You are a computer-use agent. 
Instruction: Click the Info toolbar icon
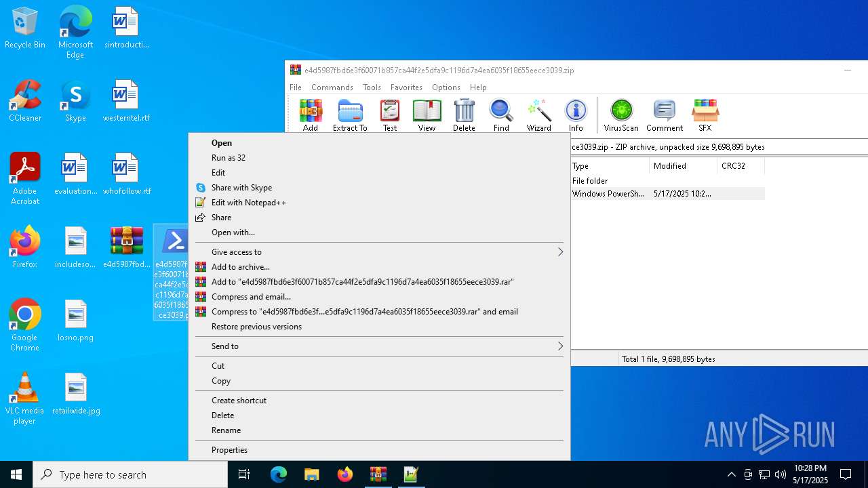[x=576, y=115]
